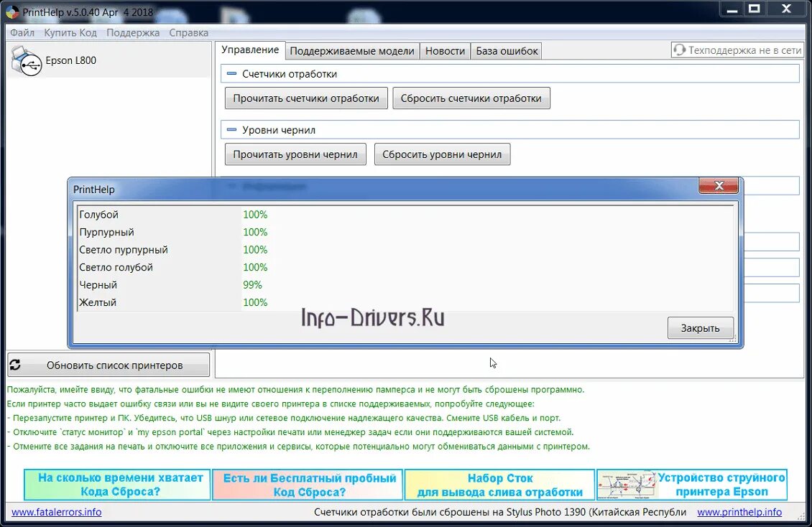The image size is (812, 527).
Task: Click Сбросить уровни чернил button
Action: tap(442, 154)
